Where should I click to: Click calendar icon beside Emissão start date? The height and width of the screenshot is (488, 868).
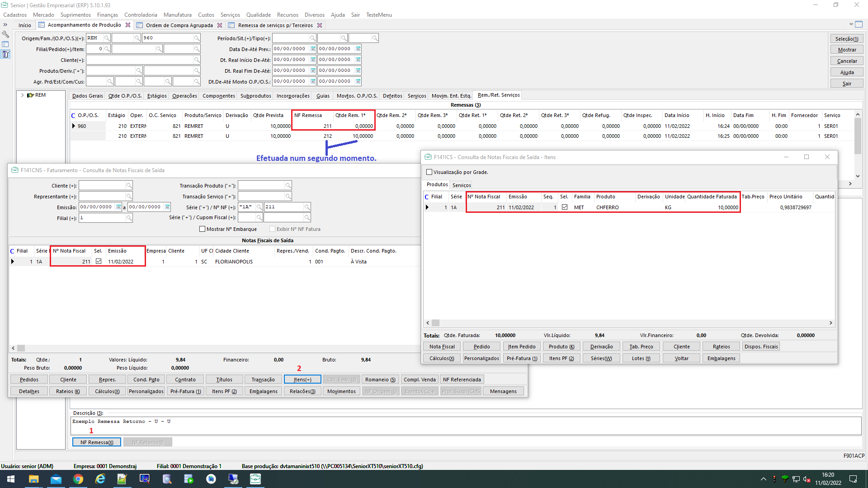click(118, 207)
